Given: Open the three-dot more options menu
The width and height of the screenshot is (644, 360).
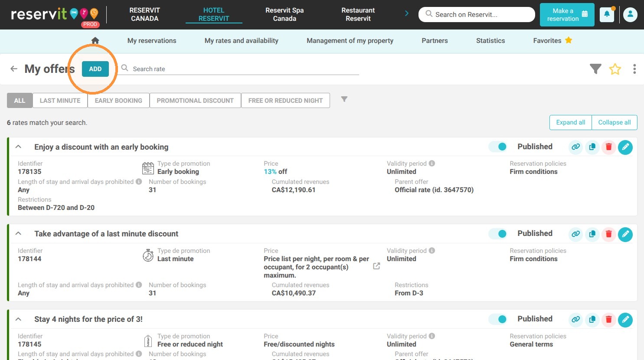Looking at the screenshot, I should (634, 69).
